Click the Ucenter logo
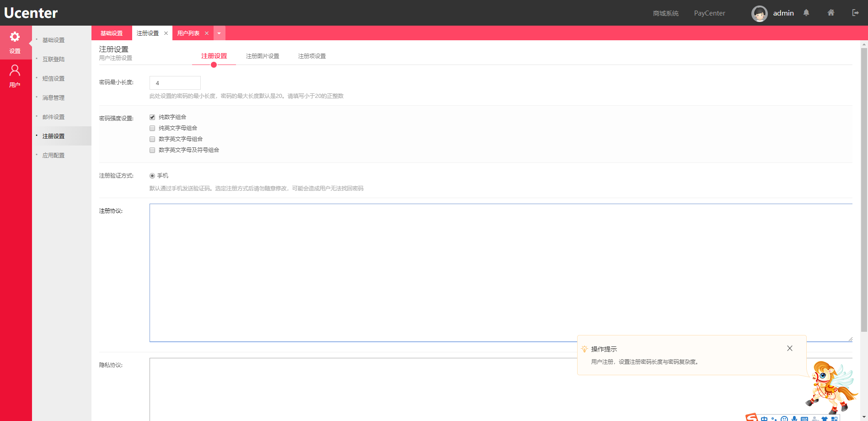The image size is (868, 421). pyautogui.click(x=31, y=13)
